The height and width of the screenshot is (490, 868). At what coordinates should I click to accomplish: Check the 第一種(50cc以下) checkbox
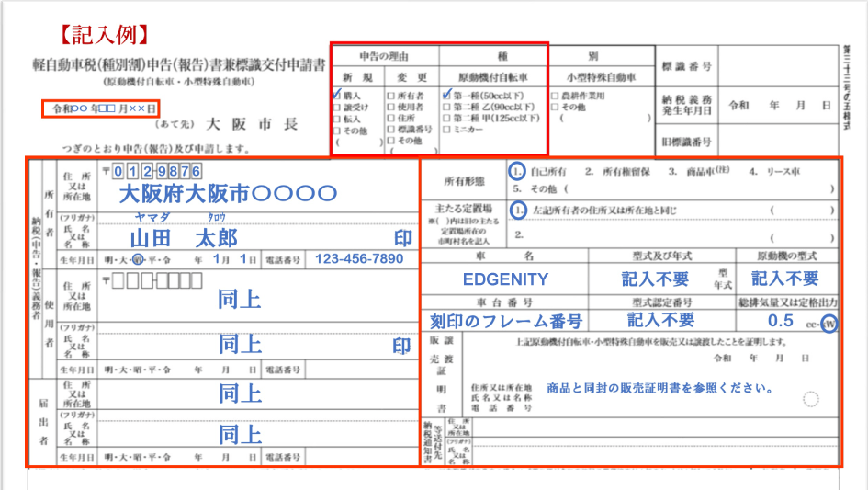(445, 95)
